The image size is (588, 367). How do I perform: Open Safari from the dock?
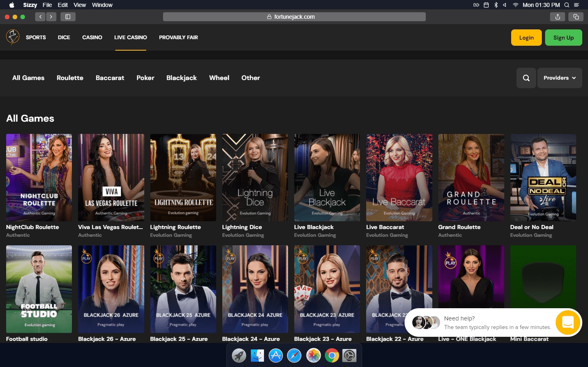point(294,356)
